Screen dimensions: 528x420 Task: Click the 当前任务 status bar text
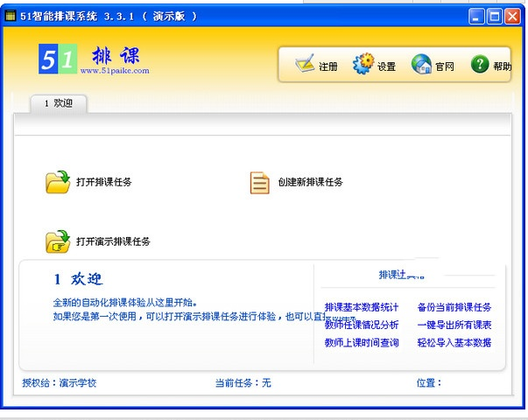click(243, 382)
